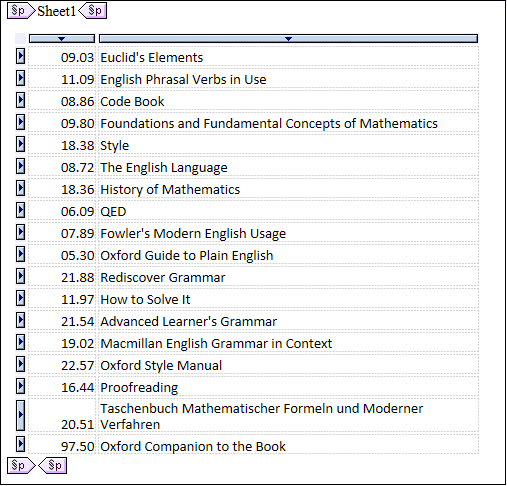This screenshot has width=507, height=486.
Task: Open the price column header dropdown
Action: tap(62, 39)
